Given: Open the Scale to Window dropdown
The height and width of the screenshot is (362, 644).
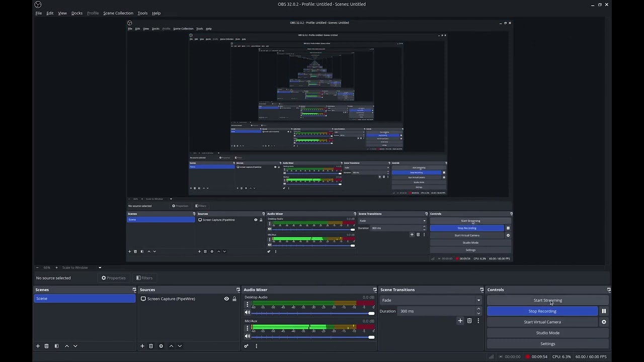Looking at the screenshot, I should pos(82,267).
